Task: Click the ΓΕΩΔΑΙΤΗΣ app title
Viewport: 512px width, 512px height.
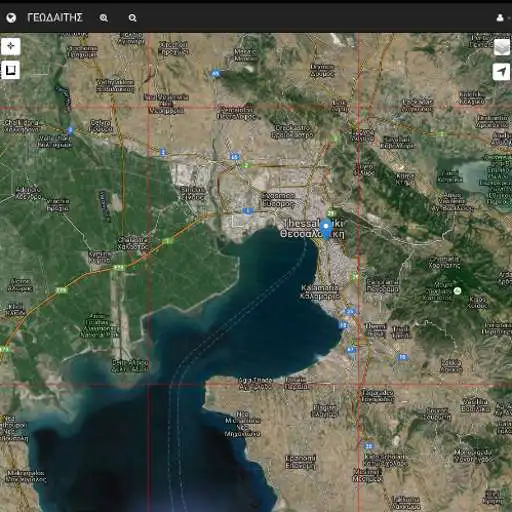Action: 55,17
